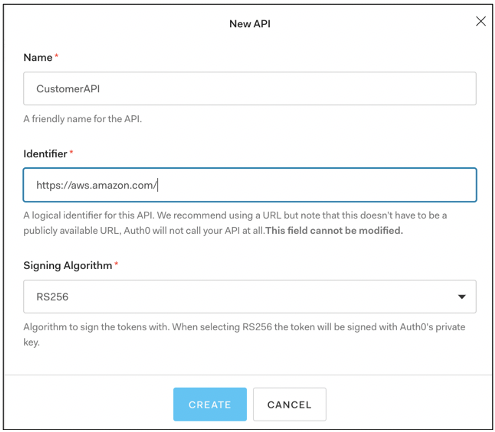Click the New API dialog title
Viewport: 495px width, 432px height.
250,24
